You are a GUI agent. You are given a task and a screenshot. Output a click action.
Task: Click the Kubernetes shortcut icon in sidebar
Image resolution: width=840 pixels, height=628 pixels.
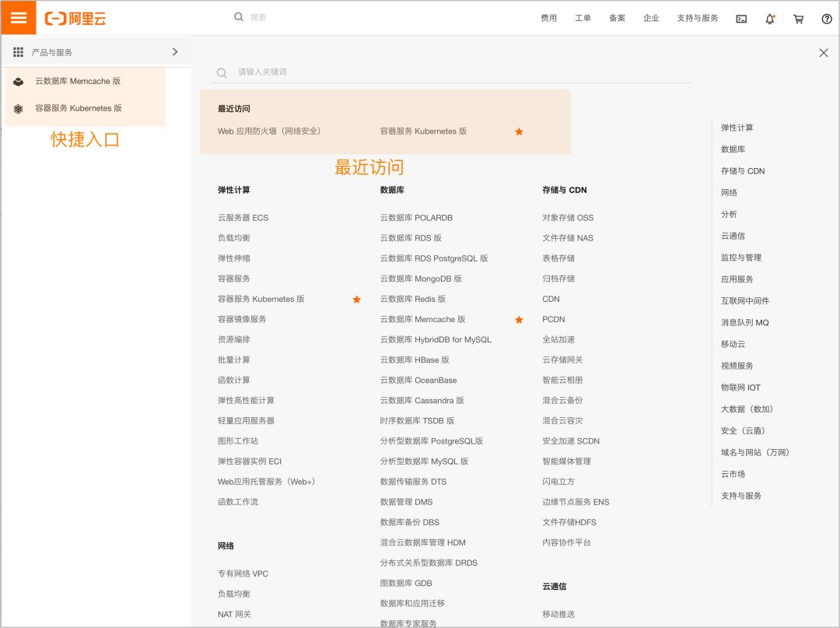[18, 109]
